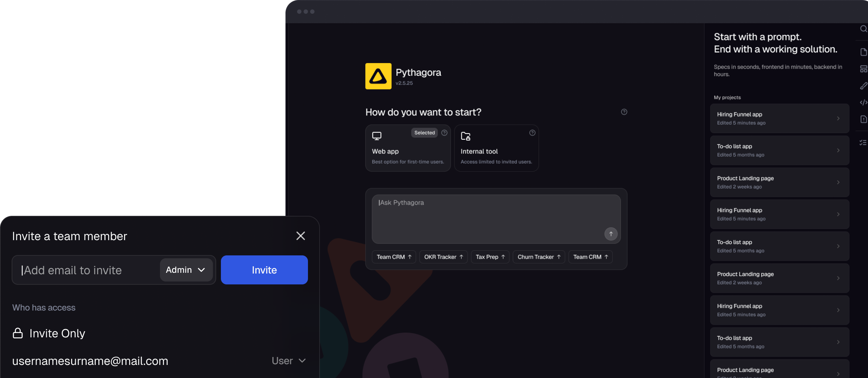The height and width of the screenshot is (378, 868).
Task: Click the My projects heading
Action: tap(727, 98)
